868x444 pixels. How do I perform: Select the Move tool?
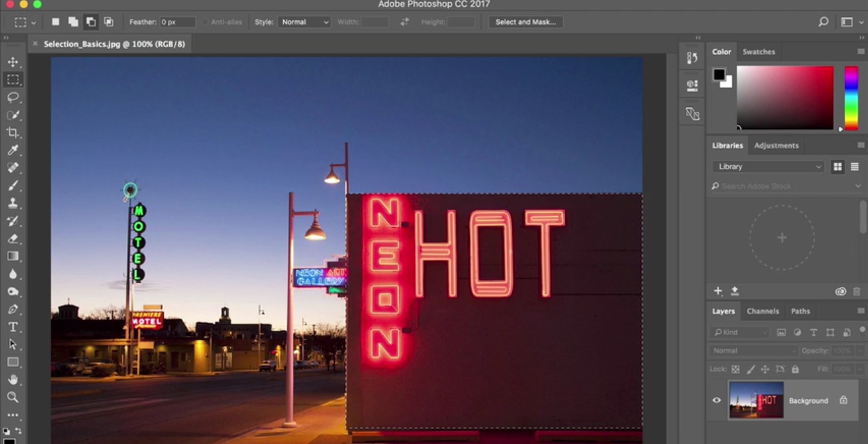pyautogui.click(x=13, y=61)
